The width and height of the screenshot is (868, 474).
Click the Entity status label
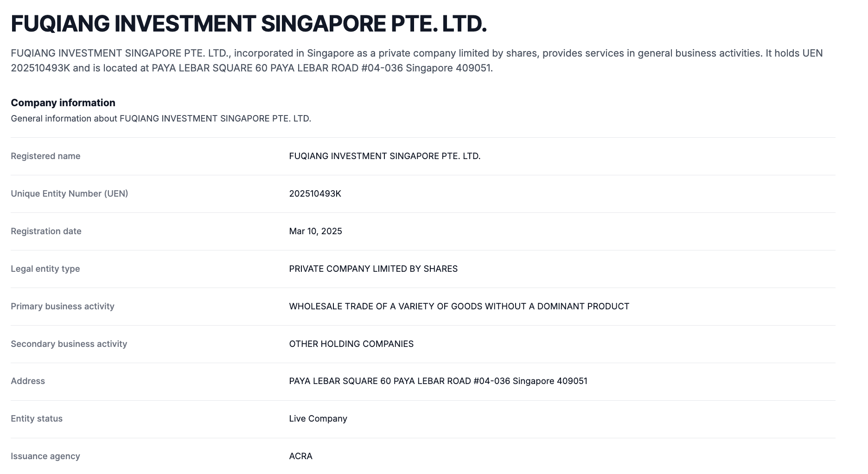37,419
